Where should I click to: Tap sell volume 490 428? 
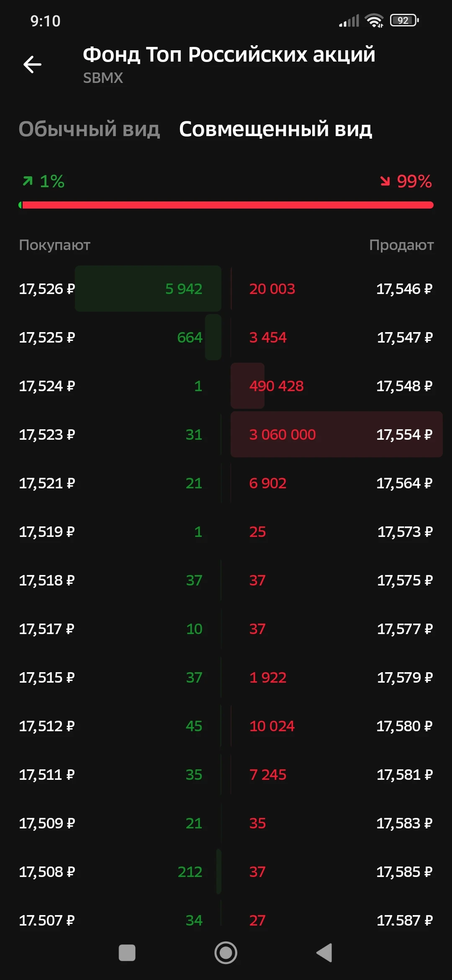coord(276,386)
